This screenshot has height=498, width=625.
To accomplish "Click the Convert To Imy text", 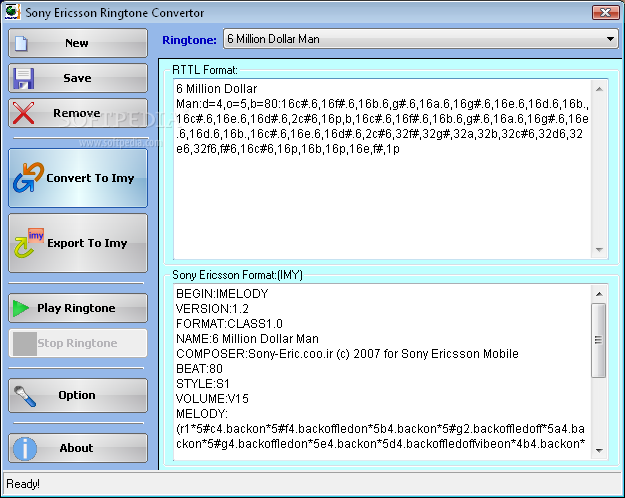I will pyautogui.click(x=90, y=178).
